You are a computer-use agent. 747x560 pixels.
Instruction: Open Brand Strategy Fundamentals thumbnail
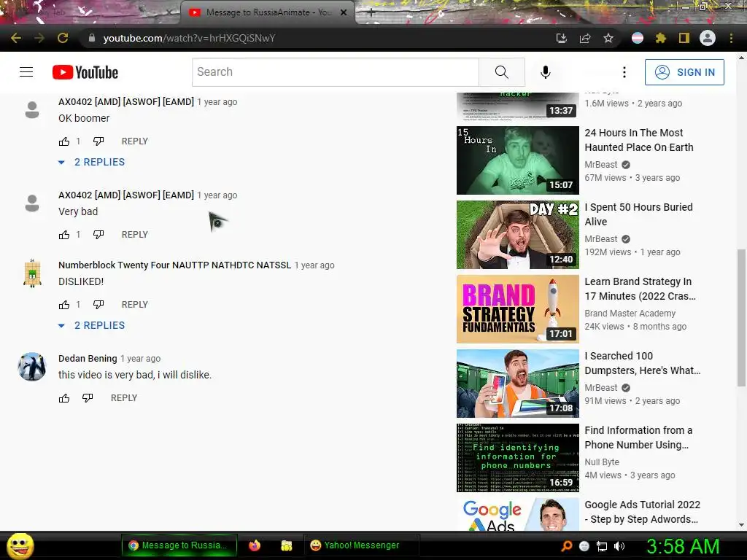tap(518, 309)
